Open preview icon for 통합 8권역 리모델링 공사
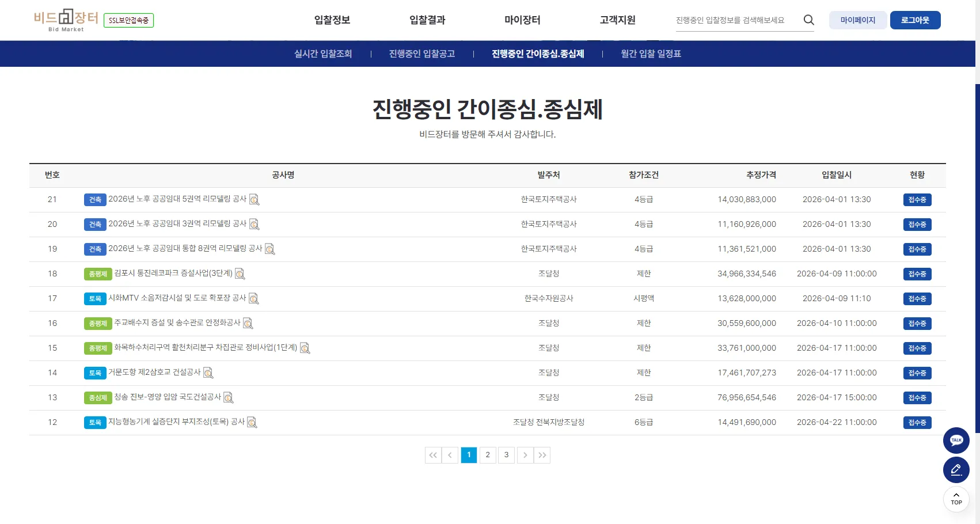 [x=269, y=249]
